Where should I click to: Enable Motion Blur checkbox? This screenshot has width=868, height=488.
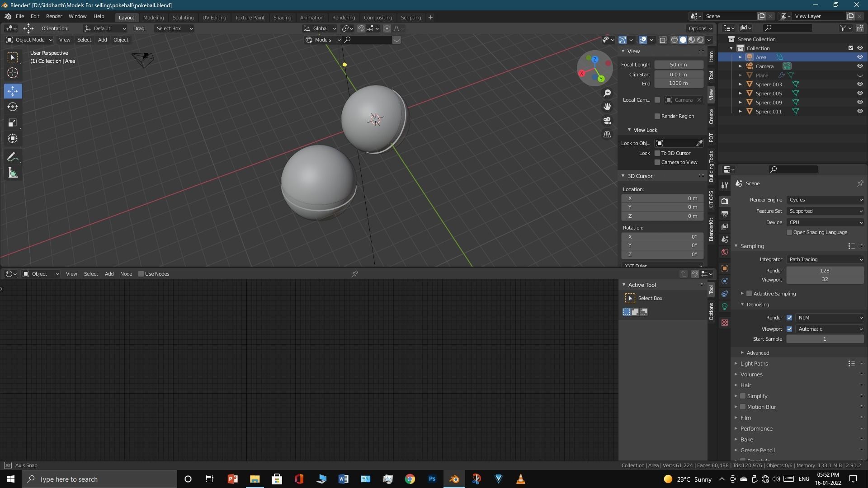click(x=743, y=407)
